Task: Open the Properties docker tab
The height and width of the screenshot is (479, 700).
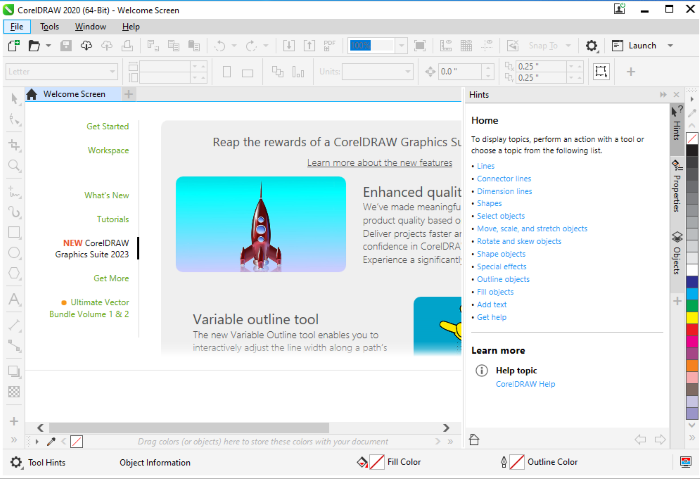Action: pyautogui.click(x=677, y=187)
